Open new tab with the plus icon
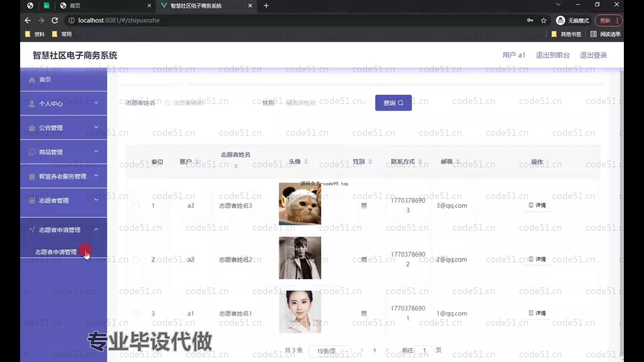The image size is (644, 362). pyautogui.click(x=266, y=6)
